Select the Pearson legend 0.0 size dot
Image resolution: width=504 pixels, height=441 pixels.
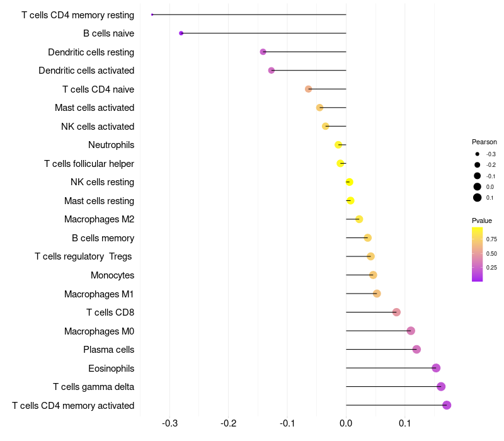point(478,187)
